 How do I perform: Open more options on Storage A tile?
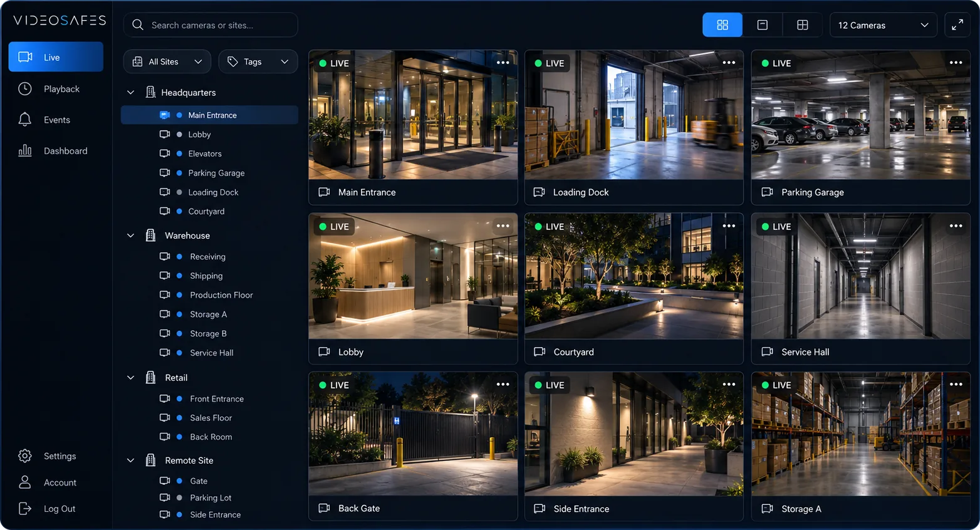pyautogui.click(x=956, y=385)
